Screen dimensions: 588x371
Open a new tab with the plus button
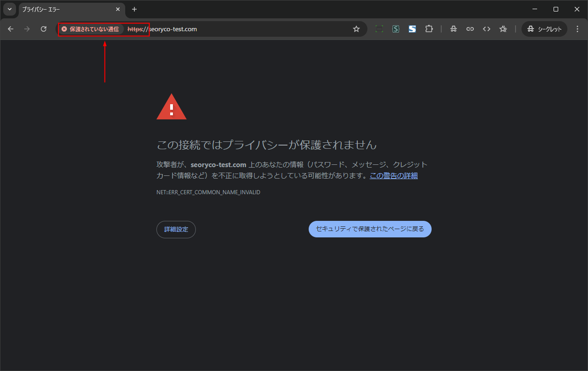134,9
